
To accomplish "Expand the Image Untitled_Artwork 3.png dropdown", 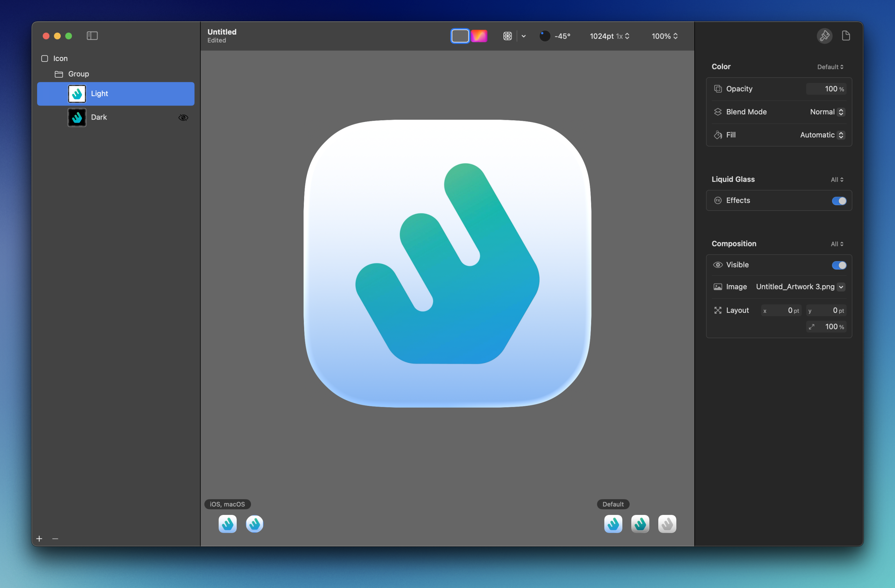I will [841, 287].
